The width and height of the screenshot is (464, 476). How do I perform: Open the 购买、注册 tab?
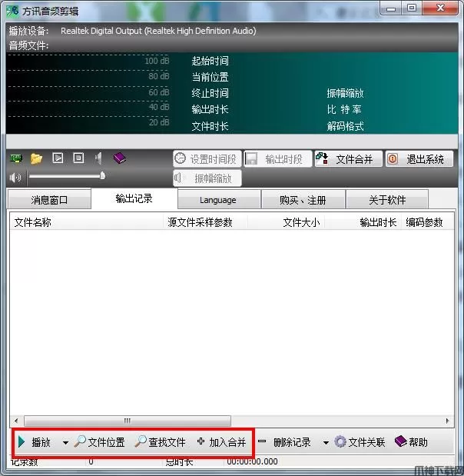click(x=303, y=199)
